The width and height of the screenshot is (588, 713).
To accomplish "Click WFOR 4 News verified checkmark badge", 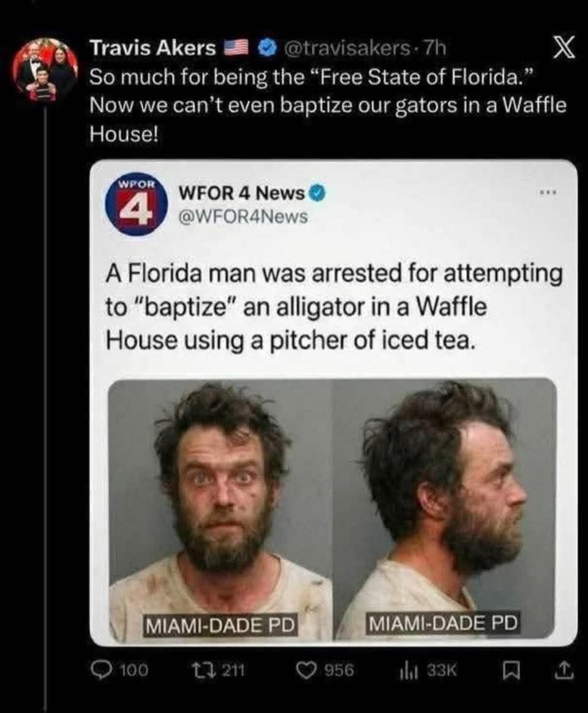I will tap(318, 194).
